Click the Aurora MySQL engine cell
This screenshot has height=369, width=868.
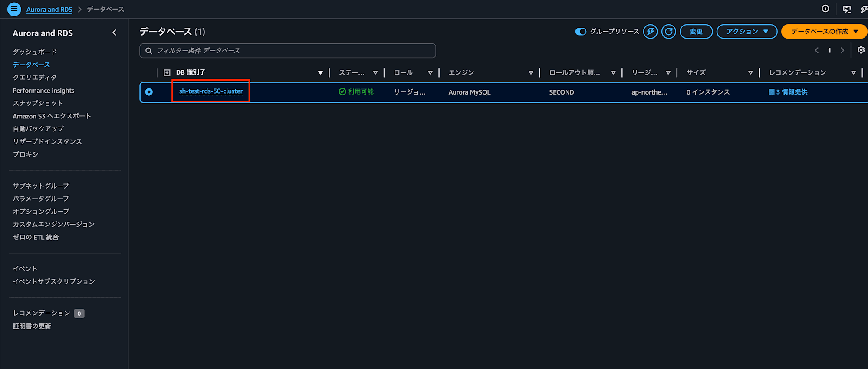(470, 92)
